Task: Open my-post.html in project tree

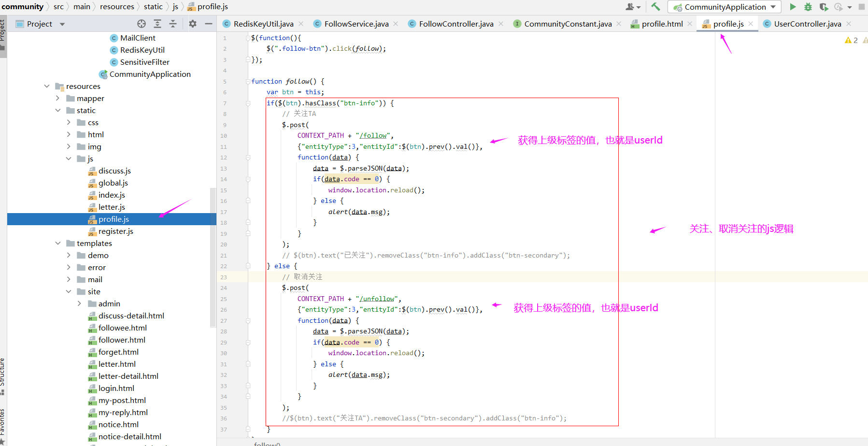Action: click(x=122, y=400)
